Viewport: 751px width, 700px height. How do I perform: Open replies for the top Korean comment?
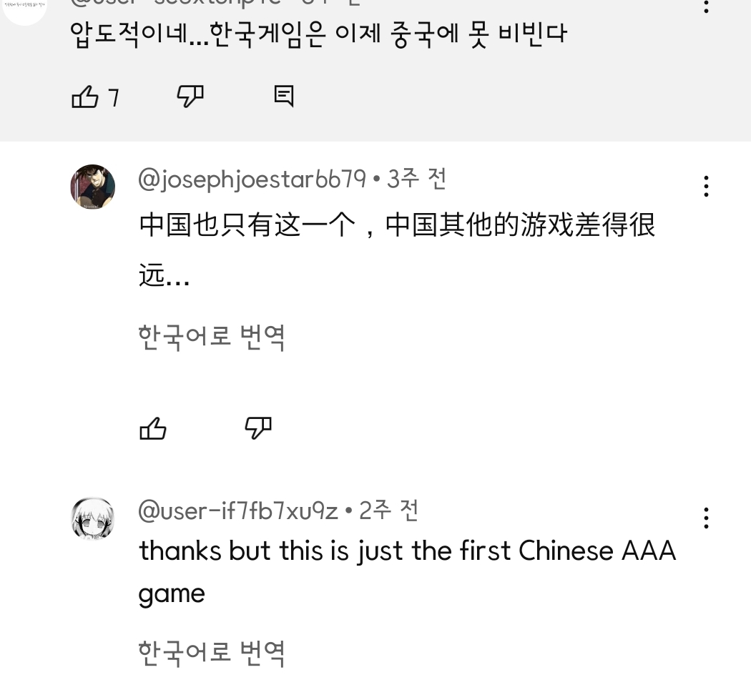click(x=284, y=97)
